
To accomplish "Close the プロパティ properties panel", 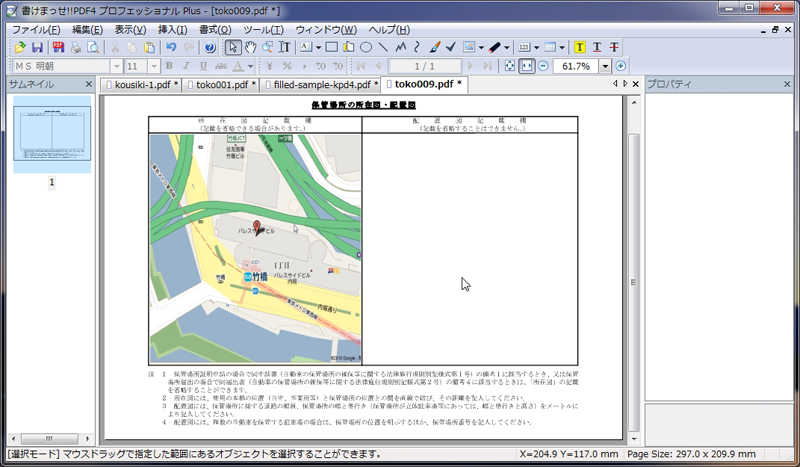I will pos(787,84).
